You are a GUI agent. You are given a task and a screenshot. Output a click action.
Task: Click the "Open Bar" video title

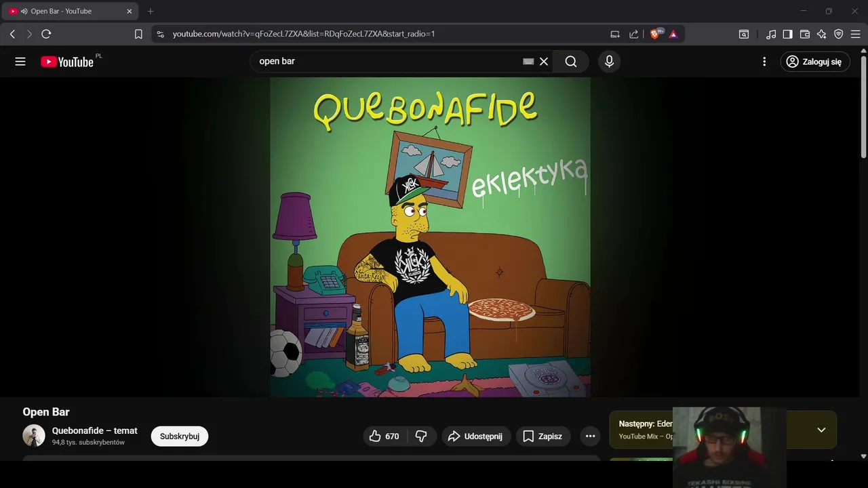point(46,412)
